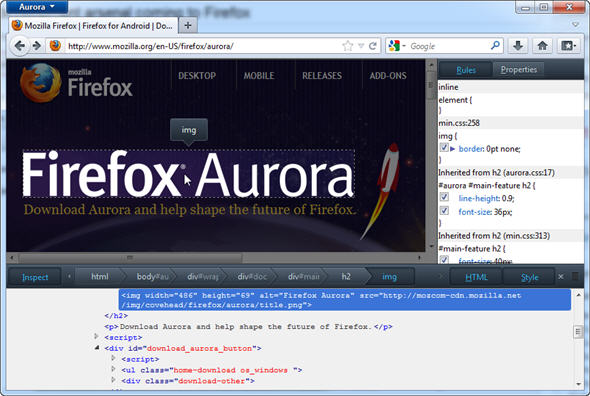The image size is (590, 396).
Task: Click the border property name
Action: [471, 149]
